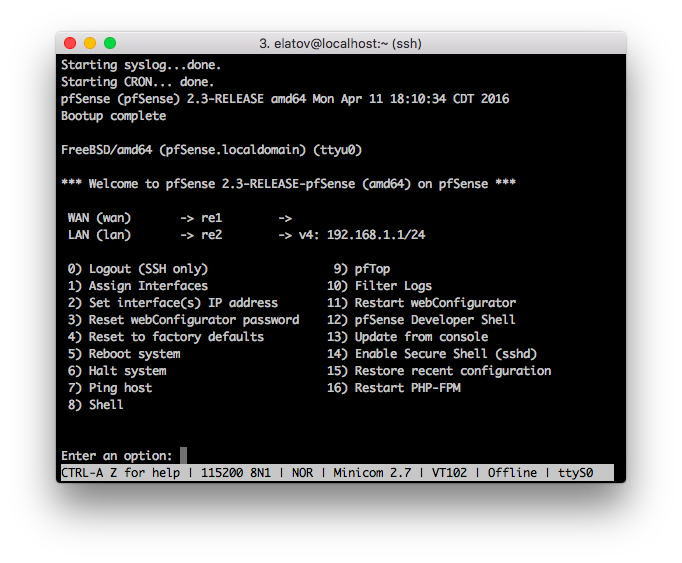Click the 'FreeBSD/amd64 (pfSense.localdomain)' line
This screenshot has width=682, height=563.
pyautogui.click(x=211, y=150)
